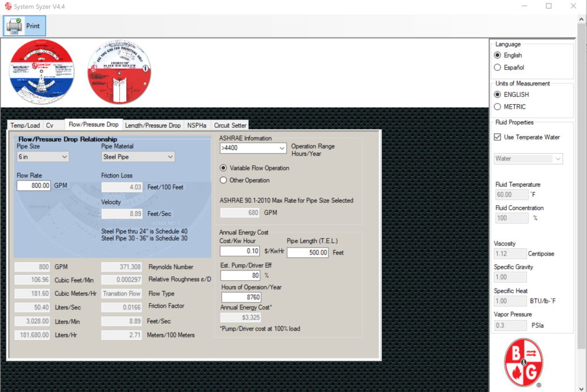The width and height of the screenshot is (587, 392).
Task: Click the System Syzer app icon in title bar
Action: 8,6
